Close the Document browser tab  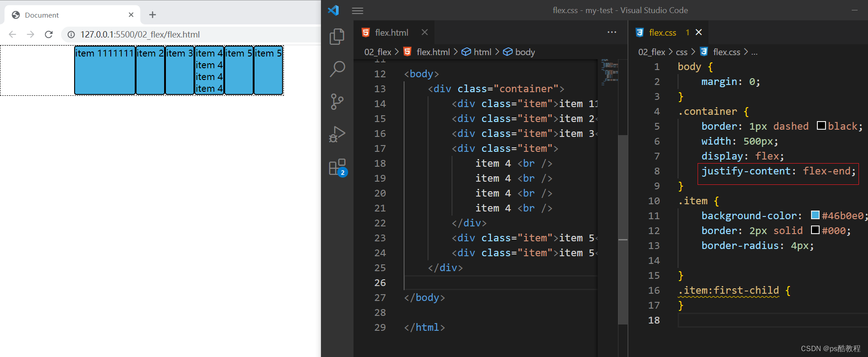pos(131,15)
